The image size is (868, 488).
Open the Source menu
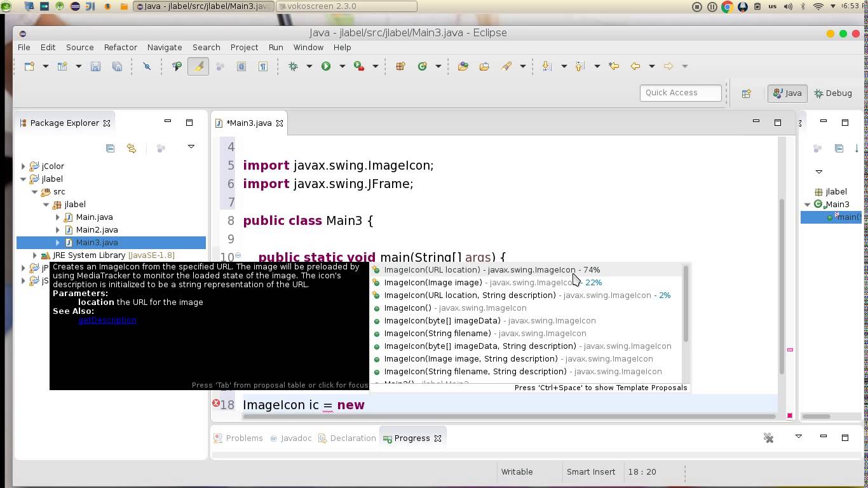coord(79,47)
